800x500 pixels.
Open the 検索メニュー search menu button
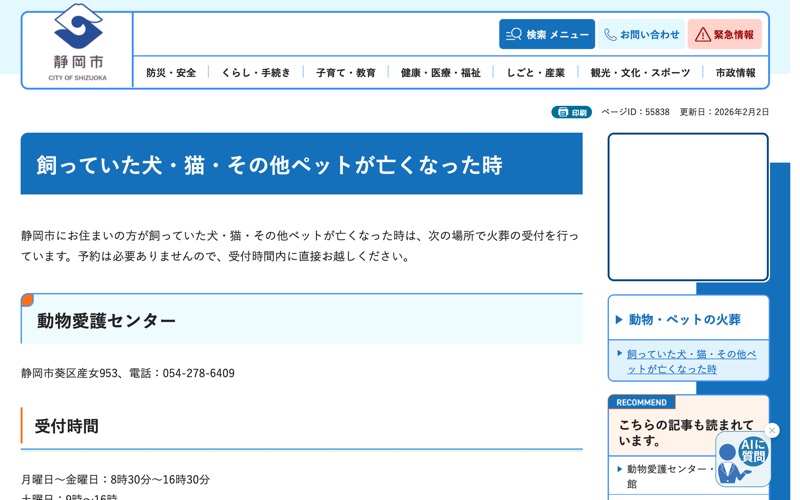click(x=547, y=34)
